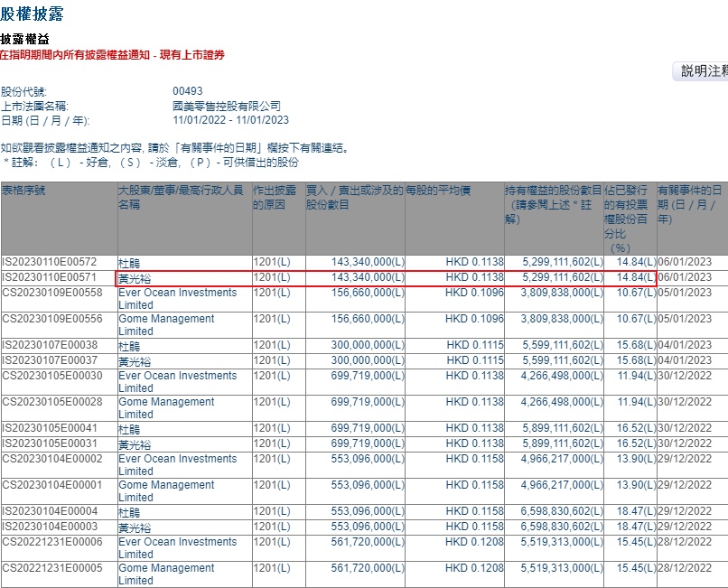Open Ever Ocean Investments Limited in row CS20230109E00558
The height and width of the screenshot is (588, 728).
[x=177, y=293]
